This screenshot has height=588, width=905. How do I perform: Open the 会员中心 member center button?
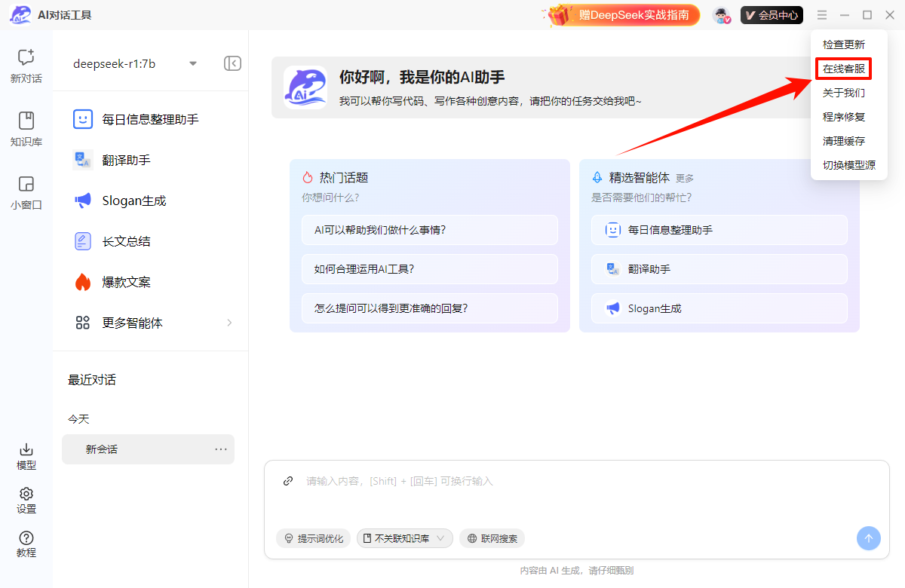(x=772, y=15)
